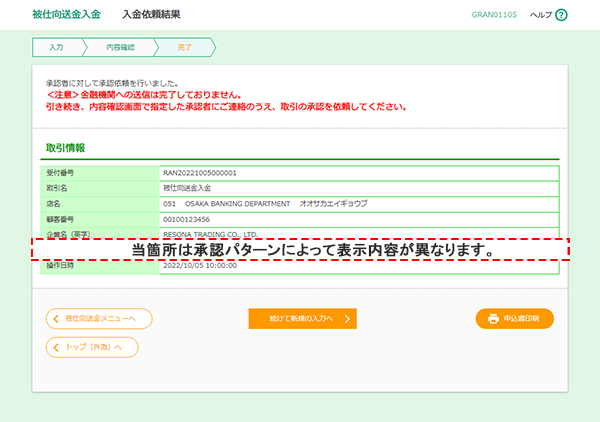
Task: Select the 入力 step in progress bar
Action: 56,47
